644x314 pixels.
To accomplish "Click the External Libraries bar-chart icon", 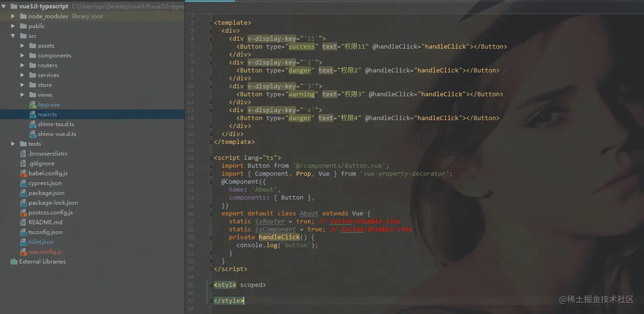I will point(14,262).
